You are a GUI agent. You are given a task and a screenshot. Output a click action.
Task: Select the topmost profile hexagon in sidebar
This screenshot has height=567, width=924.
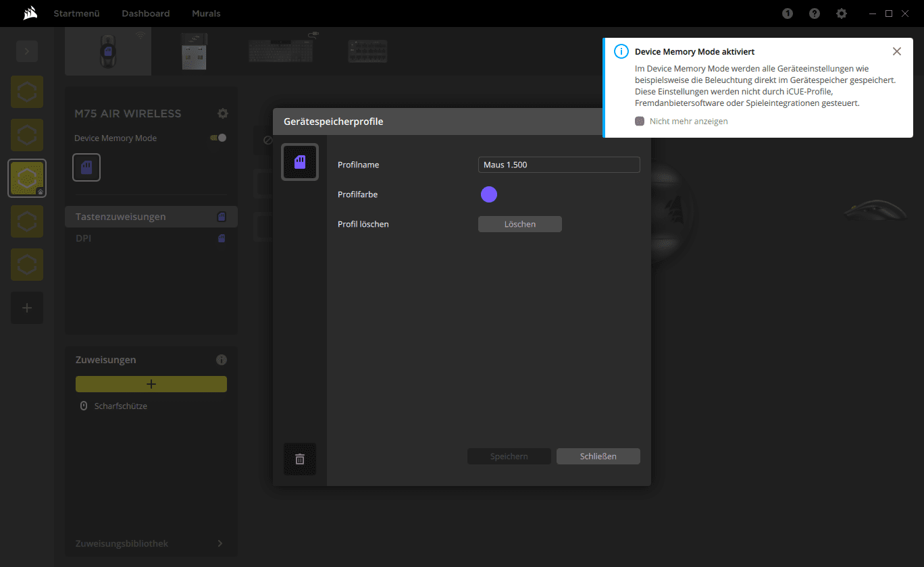point(27,92)
